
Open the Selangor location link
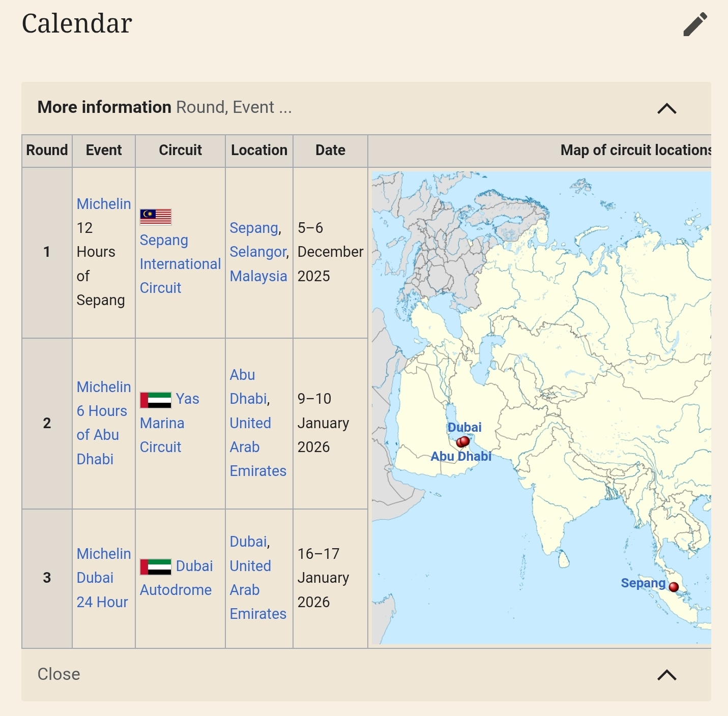[258, 252]
